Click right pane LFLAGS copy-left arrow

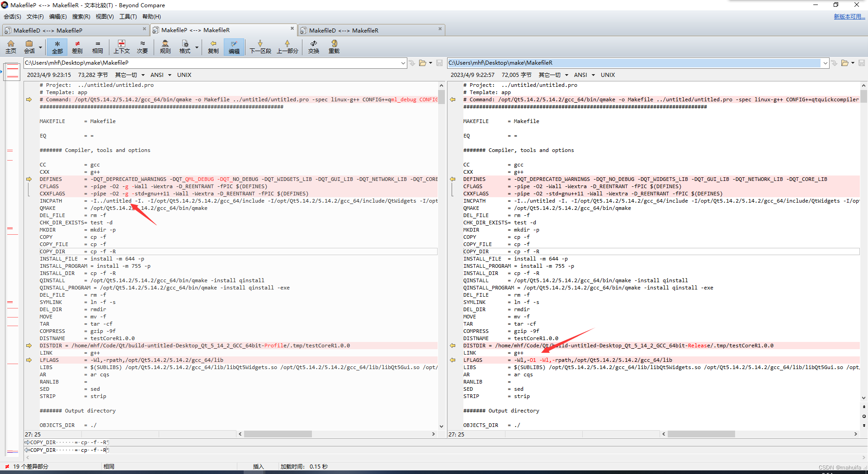[453, 360]
